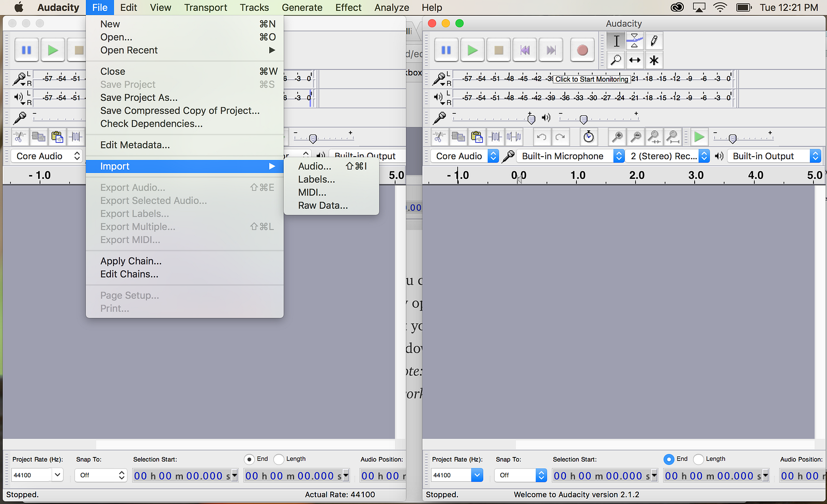
Task: Select the End radio button in left window
Action: [249, 459]
